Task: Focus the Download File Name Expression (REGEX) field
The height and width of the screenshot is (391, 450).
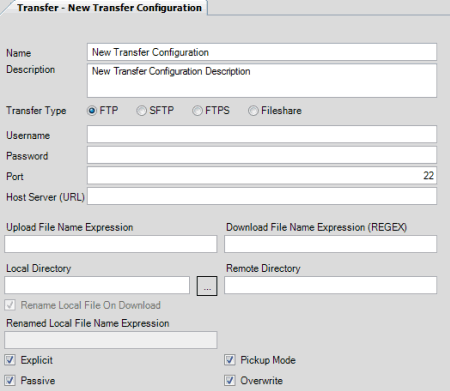Action: [330, 244]
